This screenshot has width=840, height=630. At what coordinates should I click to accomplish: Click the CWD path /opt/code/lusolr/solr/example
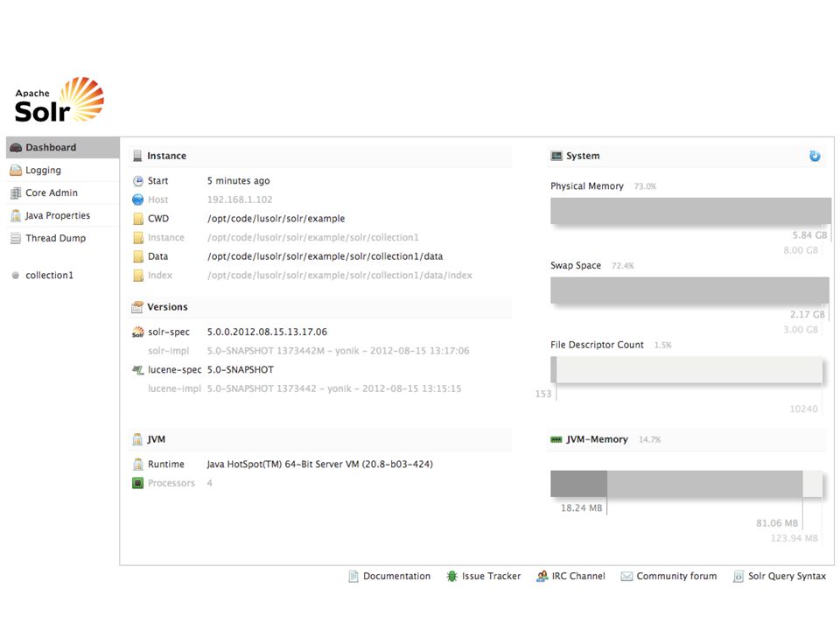[276, 219]
